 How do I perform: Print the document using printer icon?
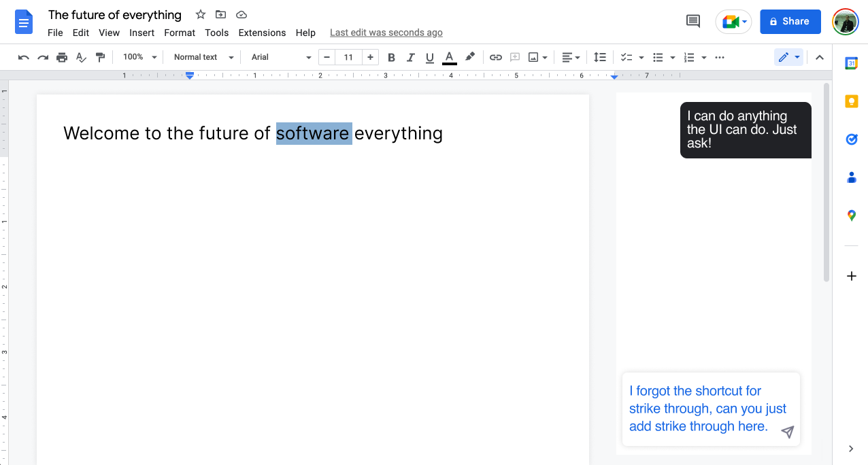[x=62, y=58]
